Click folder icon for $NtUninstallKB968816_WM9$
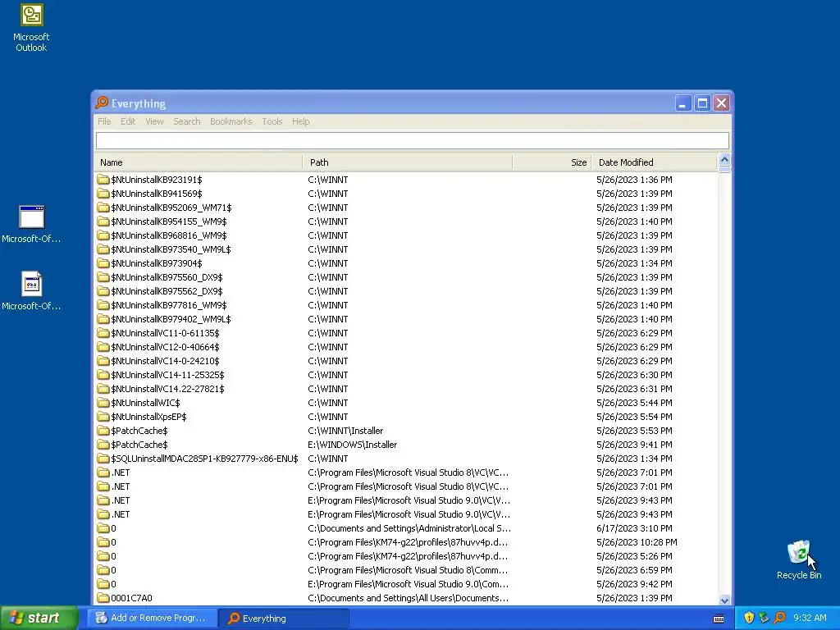 pyautogui.click(x=103, y=235)
